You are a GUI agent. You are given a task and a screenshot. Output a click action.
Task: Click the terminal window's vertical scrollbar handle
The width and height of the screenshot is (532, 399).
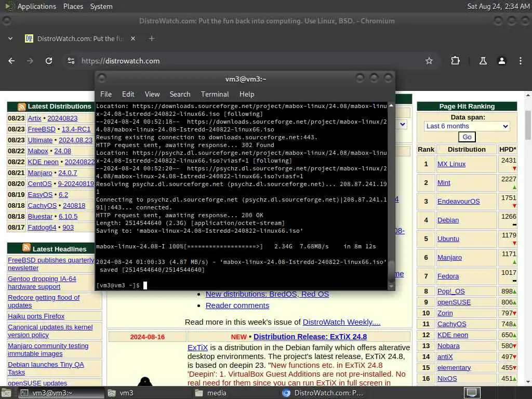391,271
